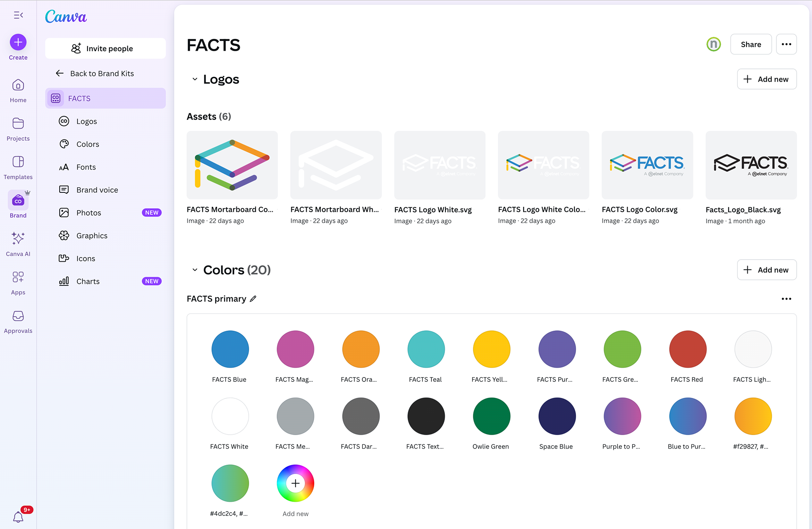Click the rainbow Add new color wheel
Image resolution: width=812 pixels, height=529 pixels.
(x=296, y=483)
